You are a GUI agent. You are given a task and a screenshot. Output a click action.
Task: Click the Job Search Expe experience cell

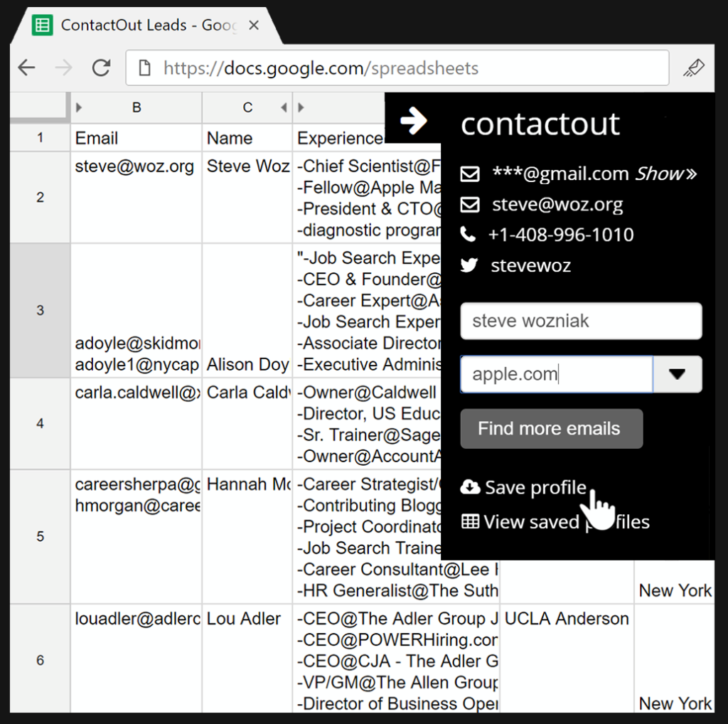[x=367, y=310]
